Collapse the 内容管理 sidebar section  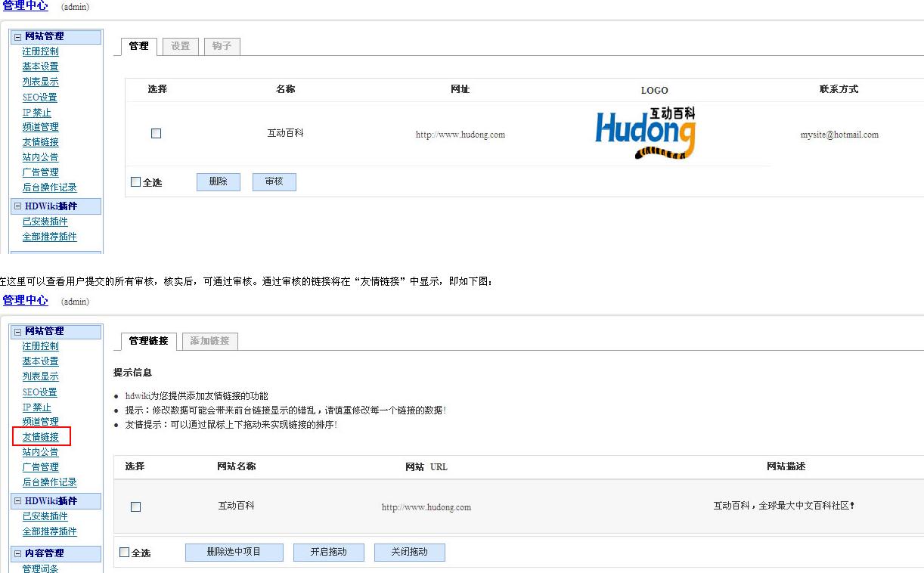pyautogui.click(x=18, y=553)
